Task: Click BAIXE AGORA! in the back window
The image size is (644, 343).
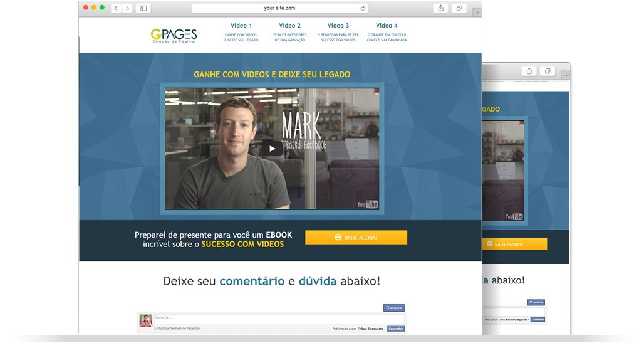Action: pyautogui.click(x=514, y=244)
